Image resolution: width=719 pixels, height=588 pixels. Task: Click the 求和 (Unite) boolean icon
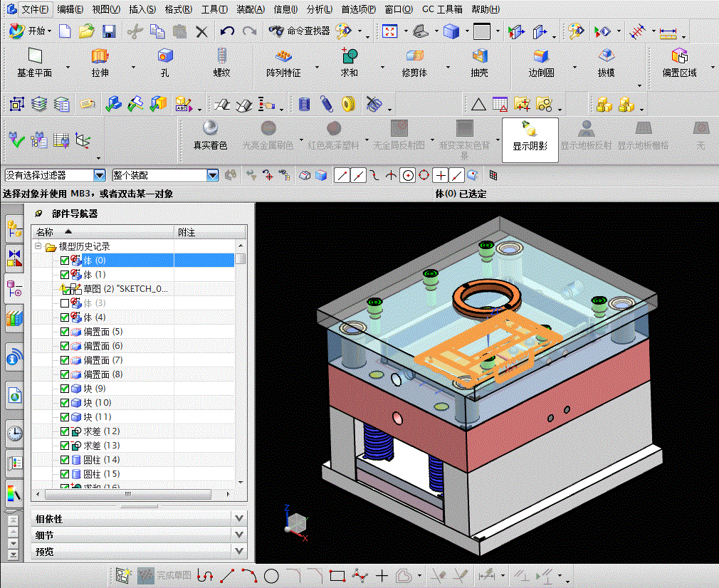[349, 57]
